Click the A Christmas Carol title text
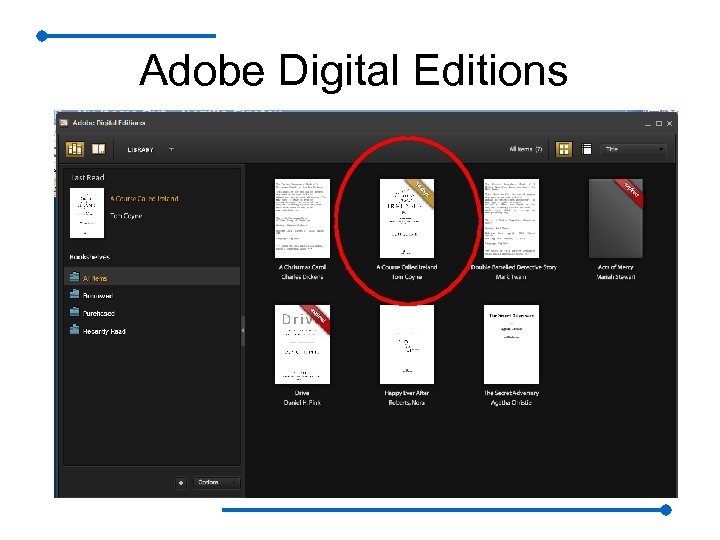This screenshot has width=720, height=540. pyautogui.click(x=302, y=267)
